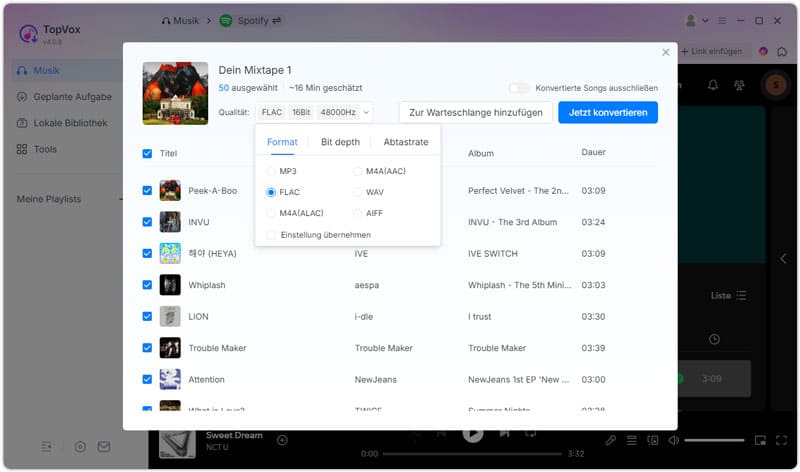Expand the Meine Playlists section
Screen dimensions: 800x472
click(120, 199)
